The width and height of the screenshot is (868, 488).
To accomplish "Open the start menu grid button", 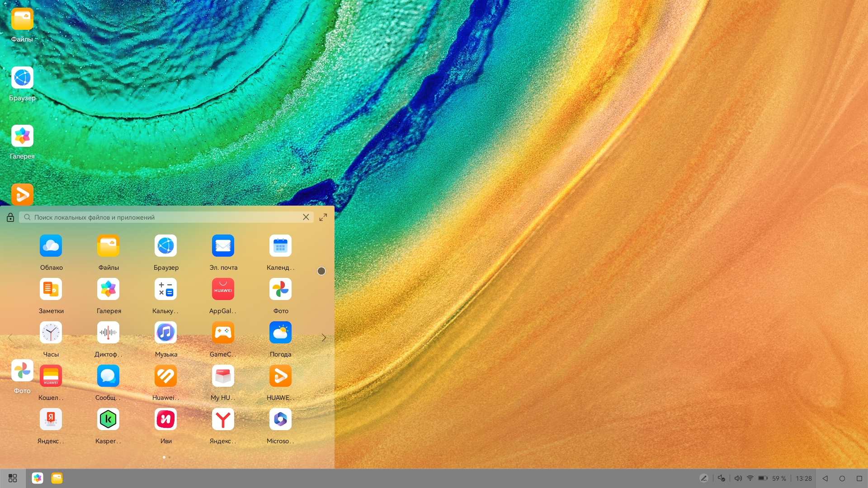I will [x=13, y=478].
